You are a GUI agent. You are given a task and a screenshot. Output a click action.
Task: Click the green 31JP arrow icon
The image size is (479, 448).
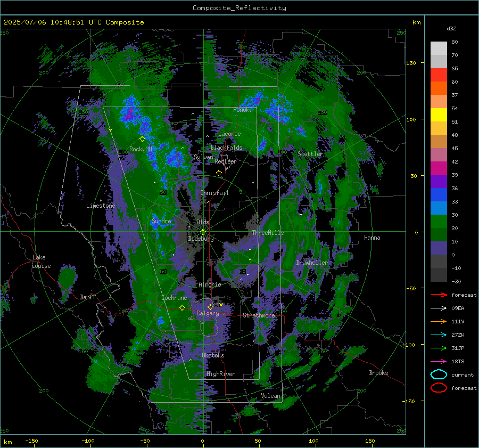pos(439,348)
